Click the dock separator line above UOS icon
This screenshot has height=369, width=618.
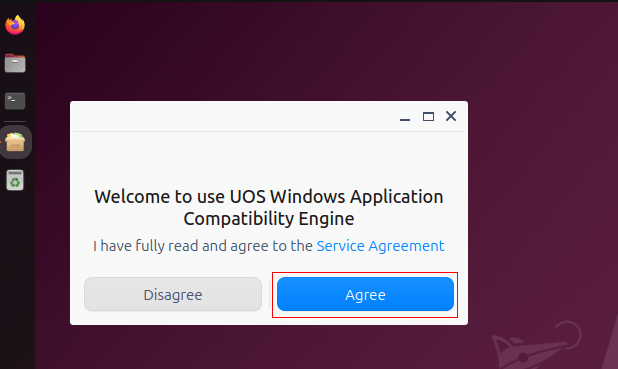click(15, 121)
